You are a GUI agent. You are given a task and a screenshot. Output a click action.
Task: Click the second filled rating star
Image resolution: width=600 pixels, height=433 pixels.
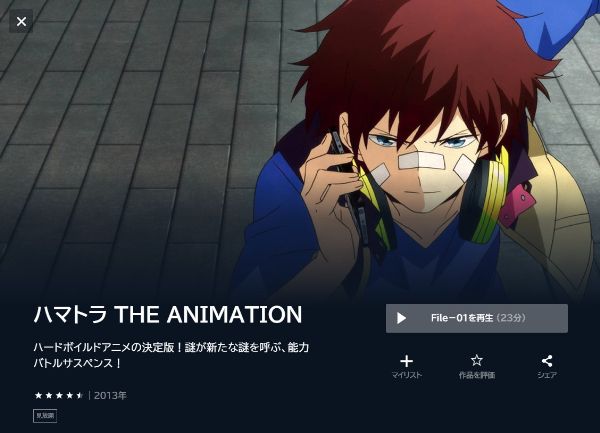pyautogui.click(x=49, y=395)
